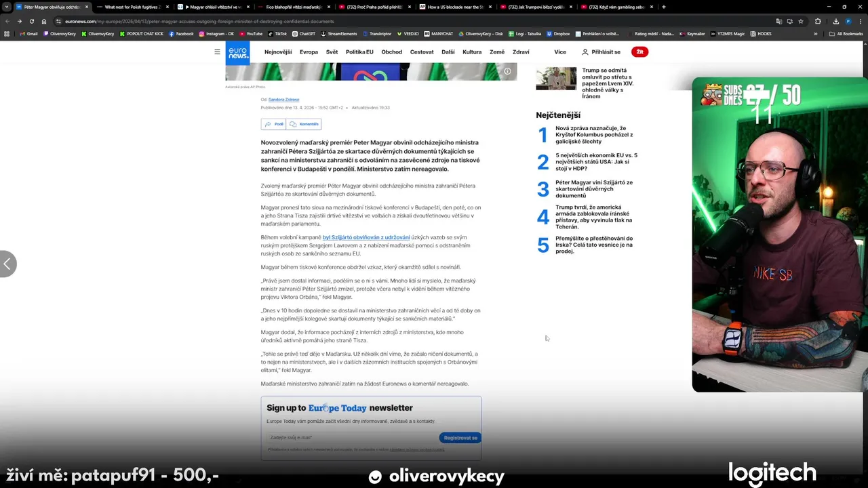This screenshot has width=868, height=488.
Task: Reload the current page
Action: point(31,21)
